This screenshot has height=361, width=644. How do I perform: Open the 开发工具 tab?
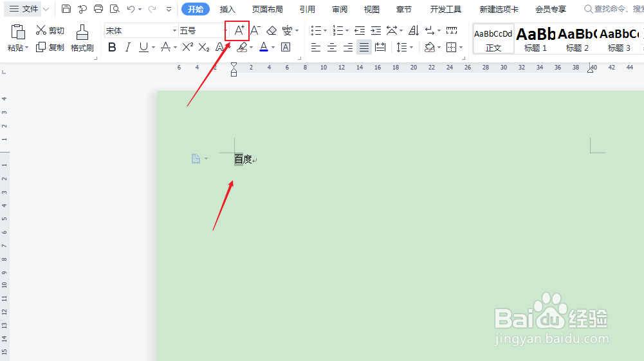pyautogui.click(x=446, y=9)
